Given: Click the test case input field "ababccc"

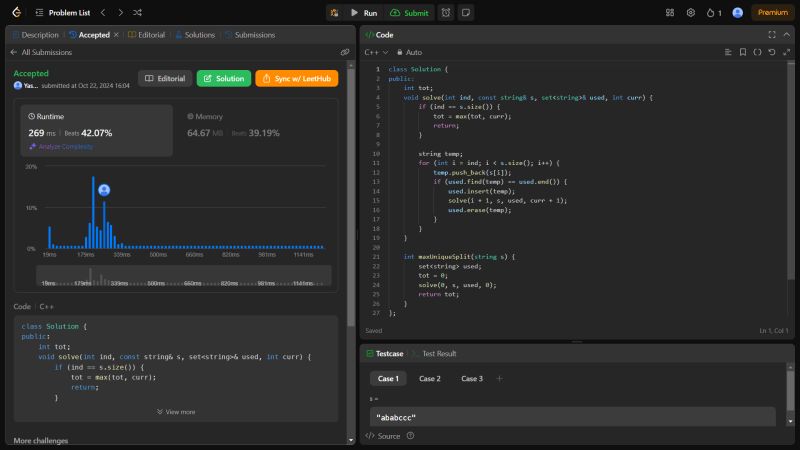Looking at the screenshot, I should pos(573,417).
